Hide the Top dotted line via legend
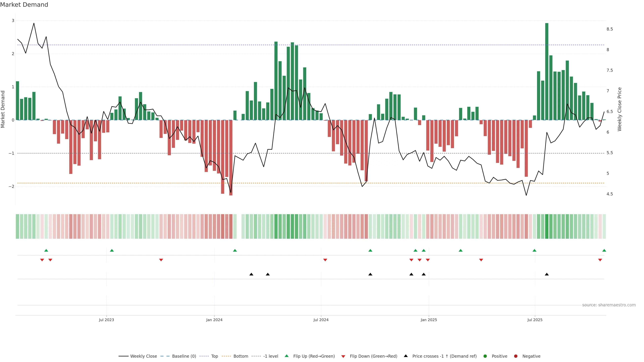The width and height of the screenshot is (644, 362). click(214, 356)
